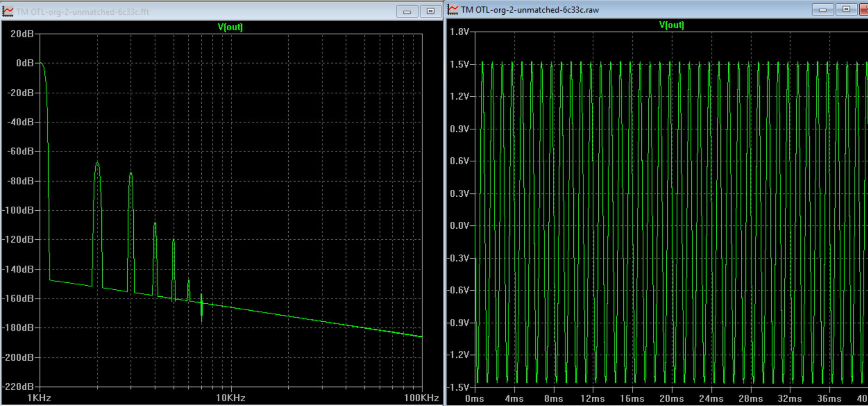The width and height of the screenshot is (868, 406).
Task: Click the 4ms time axis label
Action: point(514,399)
